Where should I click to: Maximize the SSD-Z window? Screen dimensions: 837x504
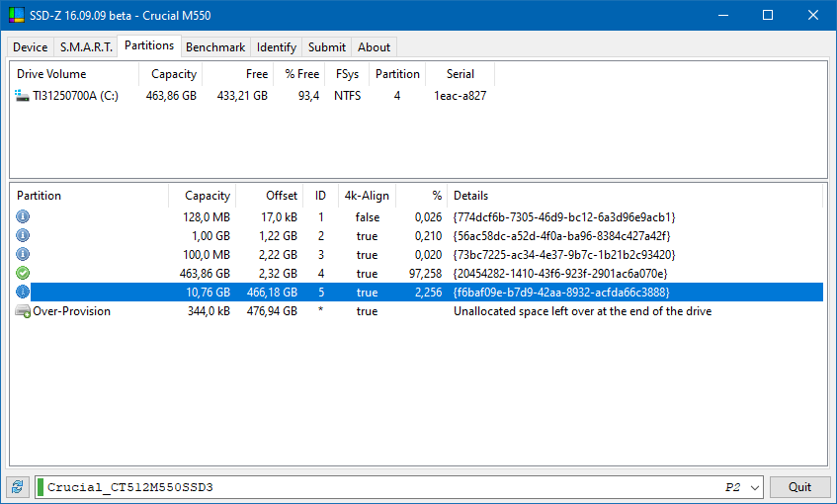768,15
